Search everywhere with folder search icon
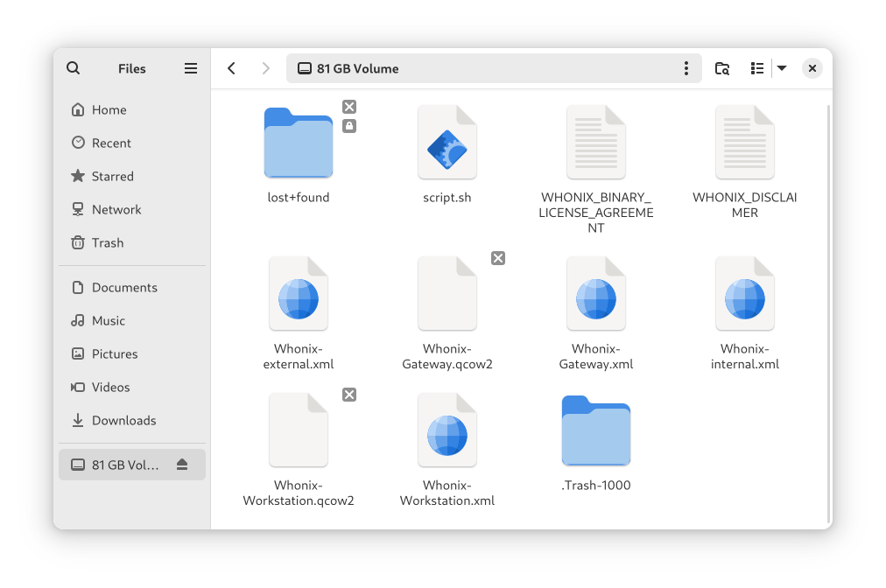886x588 pixels. (722, 68)
